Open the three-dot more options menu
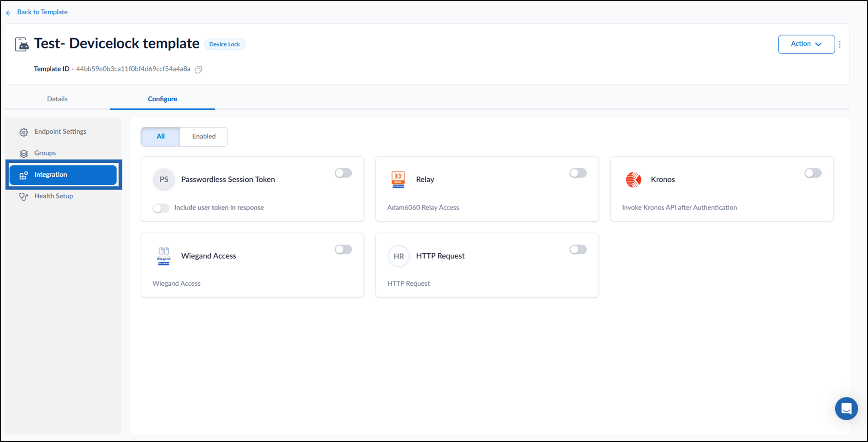Screen dimensions: 868x442 [x=839, y=44]
